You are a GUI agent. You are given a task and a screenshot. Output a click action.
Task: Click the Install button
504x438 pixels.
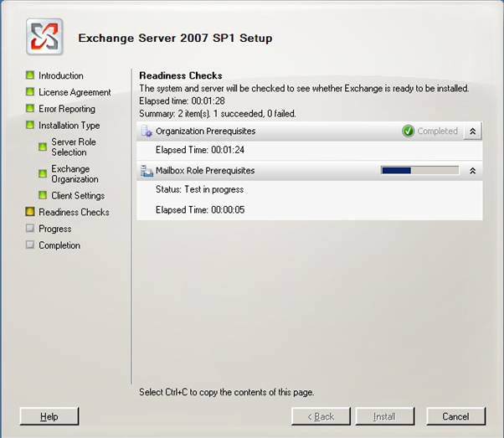[385, 416]
